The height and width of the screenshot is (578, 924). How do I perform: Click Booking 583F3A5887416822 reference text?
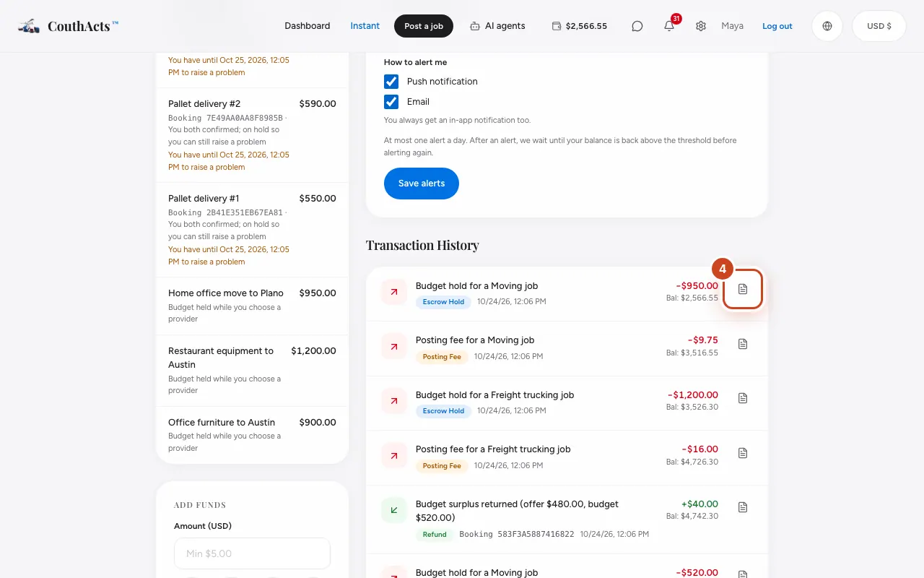point(517,535)
